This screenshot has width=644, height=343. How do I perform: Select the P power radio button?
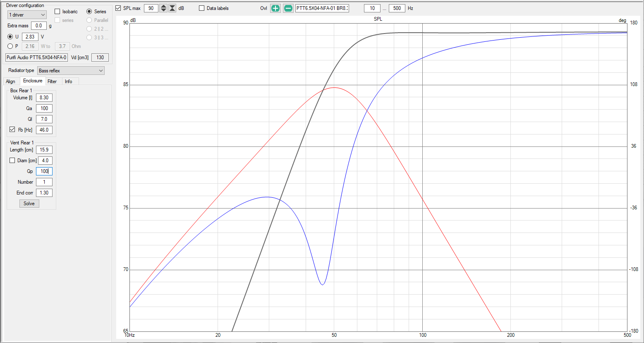click(10, 46)
